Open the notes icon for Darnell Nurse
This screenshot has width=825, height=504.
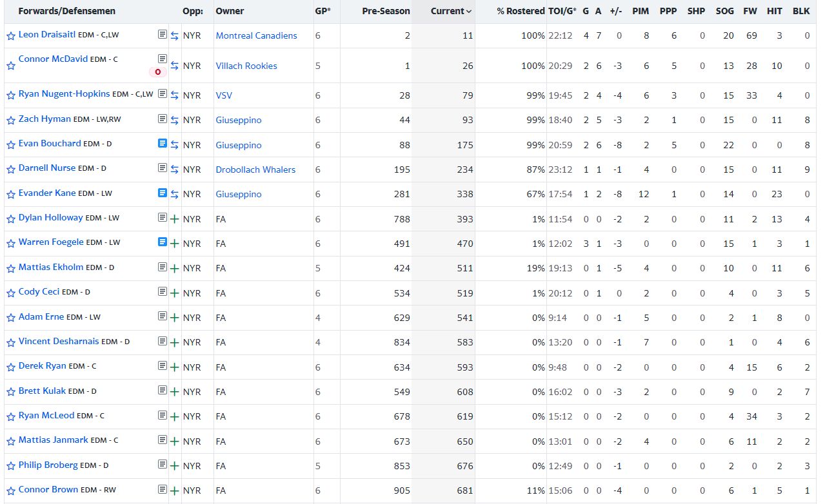point(163,168)
